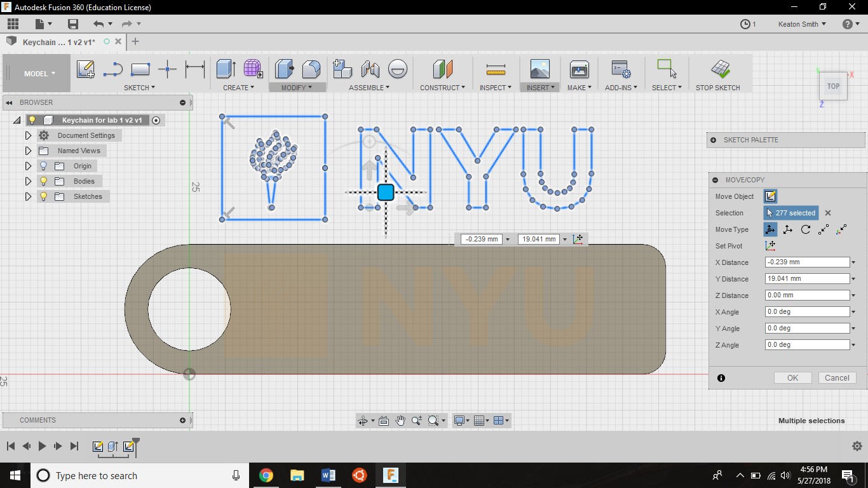The height and width of the screenshot is (488, 868).
Task: Click the Select tool icon
Action: 667,69
